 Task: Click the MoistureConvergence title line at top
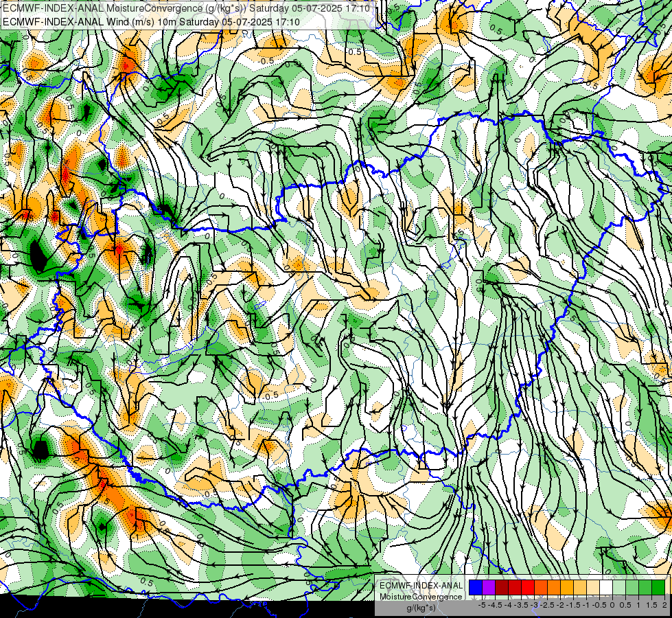click(187, 8)
